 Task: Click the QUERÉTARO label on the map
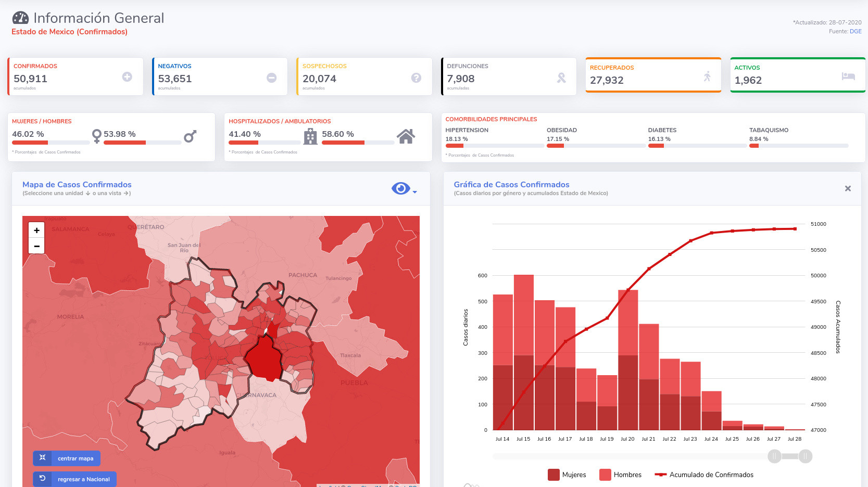(146, 227)
